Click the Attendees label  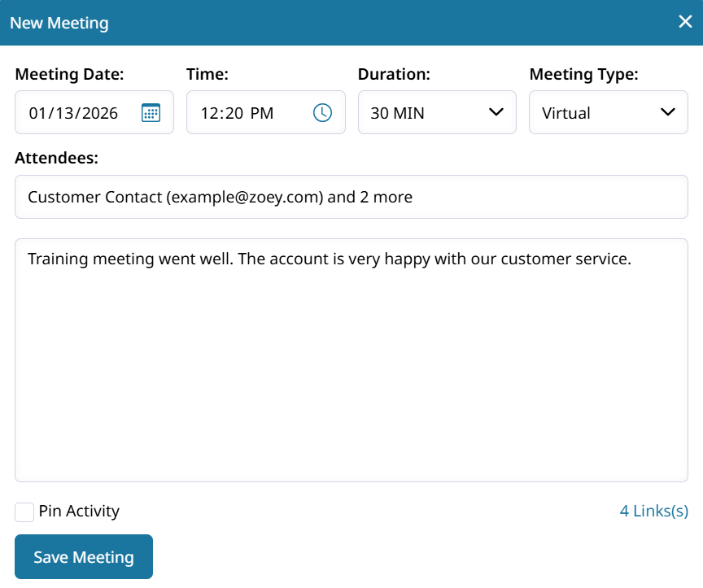tap(56, 158)
